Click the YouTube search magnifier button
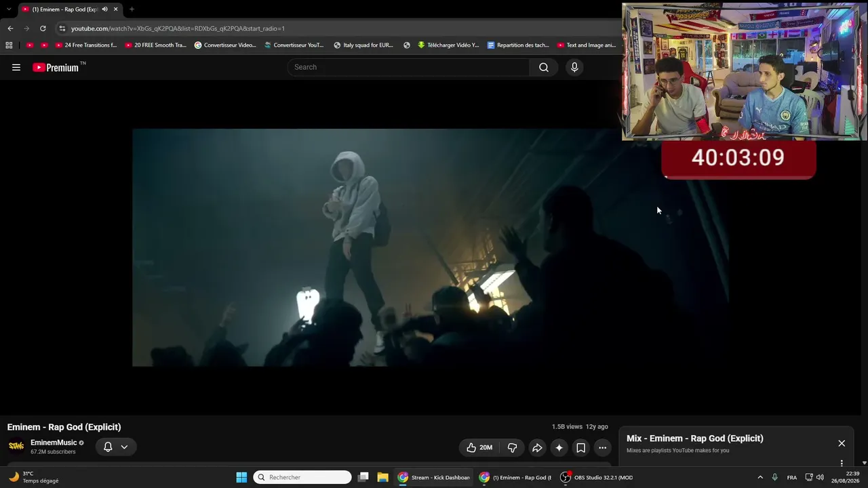This screenshot has width=868, height=488. [543, 67]
